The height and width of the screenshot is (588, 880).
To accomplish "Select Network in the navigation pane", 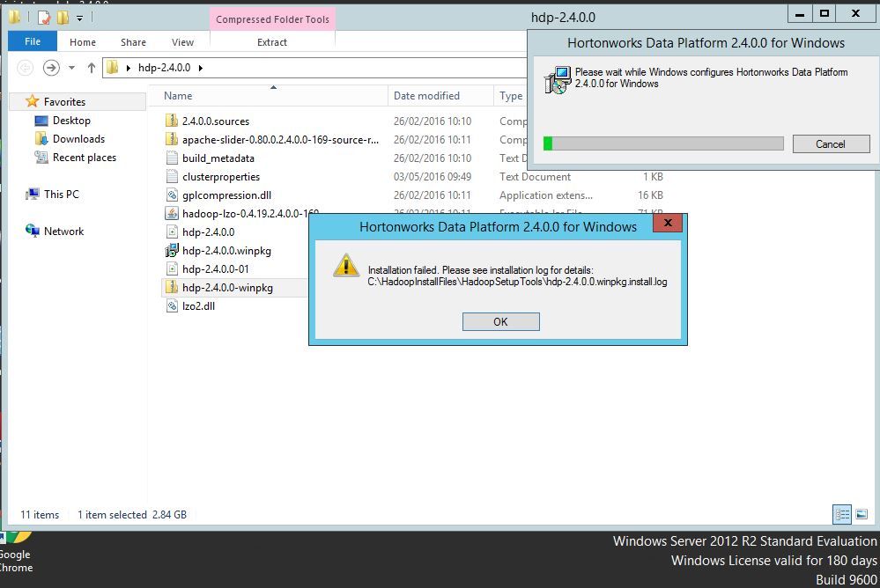I will point(63,232).
